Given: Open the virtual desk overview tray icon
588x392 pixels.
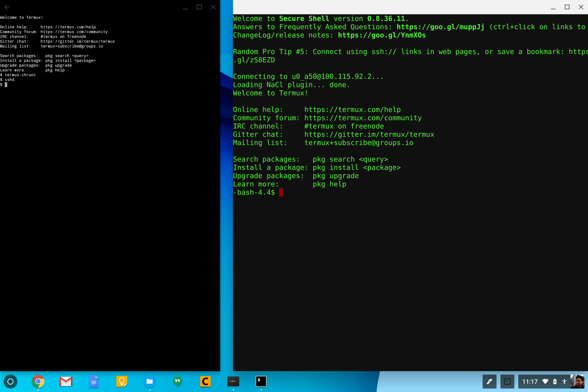Looking at the screenshot, I should click(507, 381).
